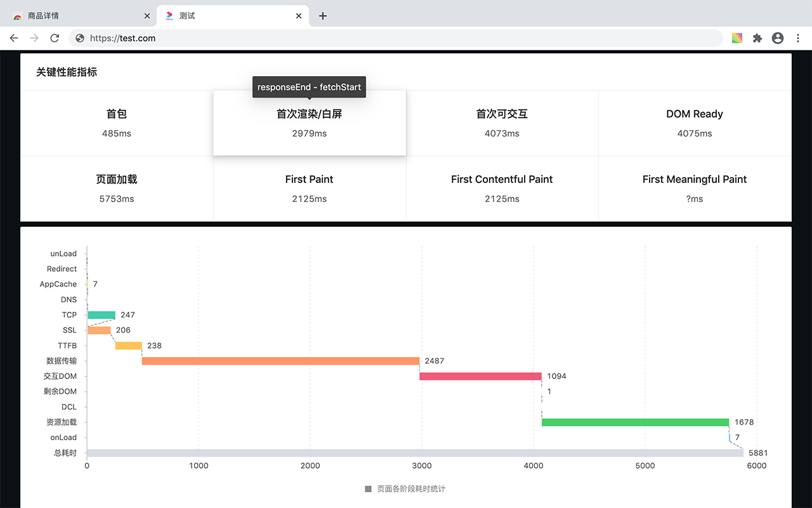Click the site info icon in the address bar
The width and height of the screenshot is (812, 508).
pyautogui.click(x=79, y=38)
